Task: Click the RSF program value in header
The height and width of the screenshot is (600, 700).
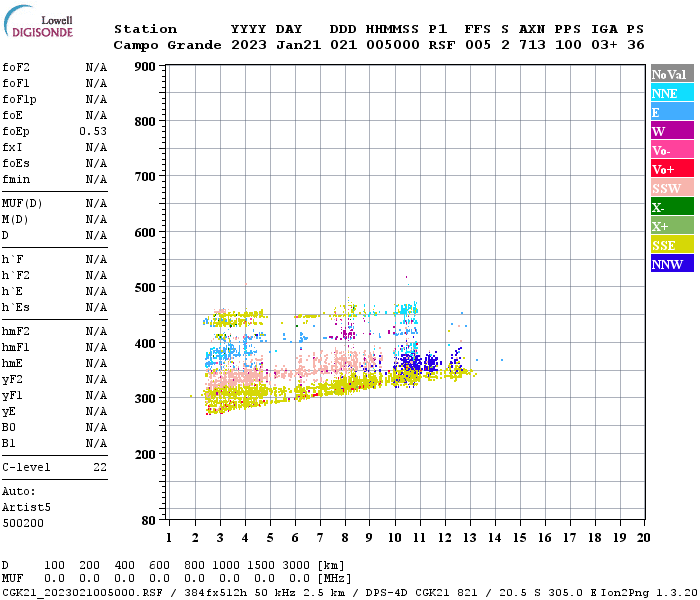Action: pos(442,45)
